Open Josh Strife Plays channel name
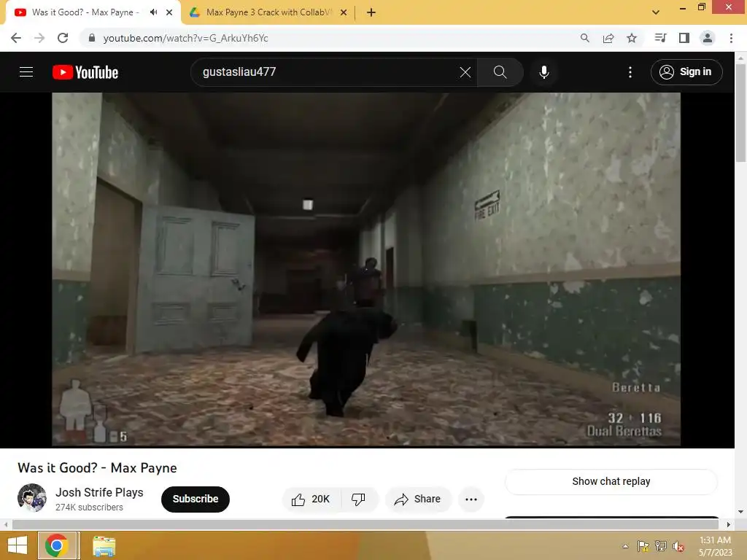This screenshot has height=560, width=747. tap(99, 492)
